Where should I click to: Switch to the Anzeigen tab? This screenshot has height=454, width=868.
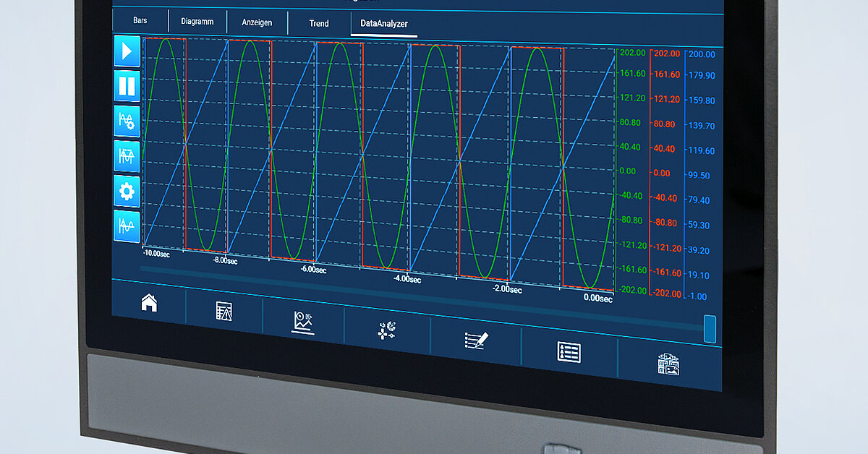257,22
